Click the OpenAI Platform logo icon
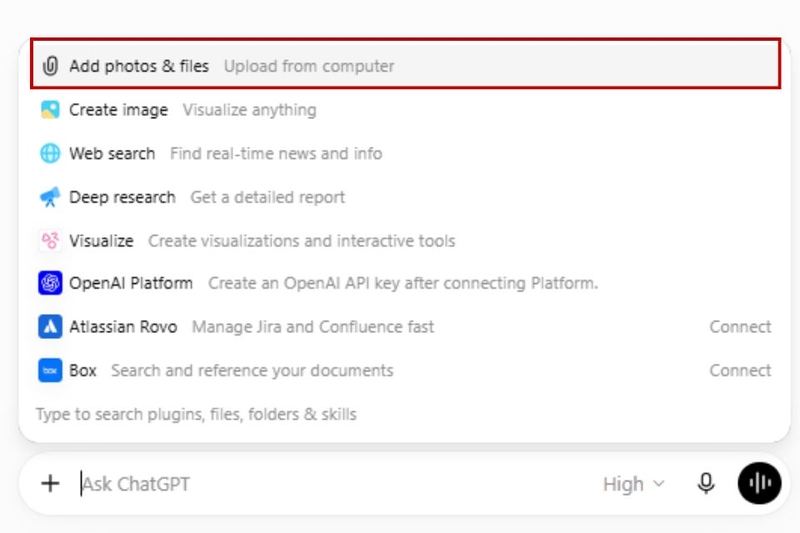800x533 pixels. point(50,283)
